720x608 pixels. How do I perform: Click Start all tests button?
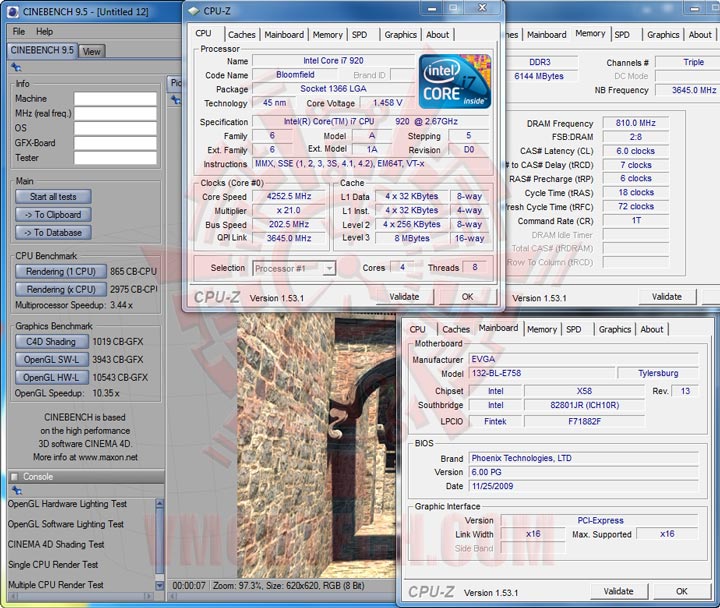click(x=53, y=197)
